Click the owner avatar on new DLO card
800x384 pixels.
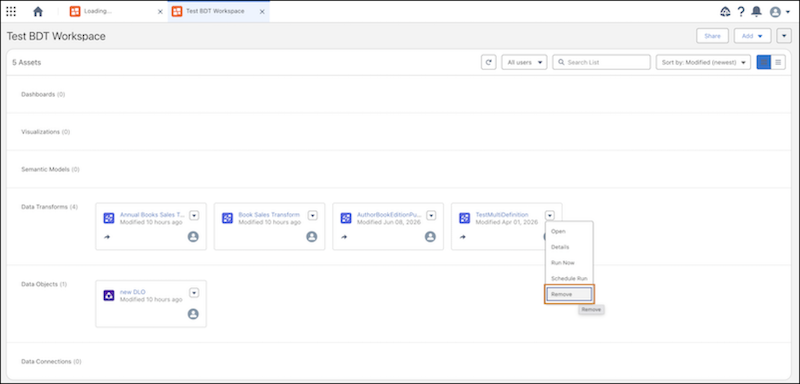click(x=193, y=314)
